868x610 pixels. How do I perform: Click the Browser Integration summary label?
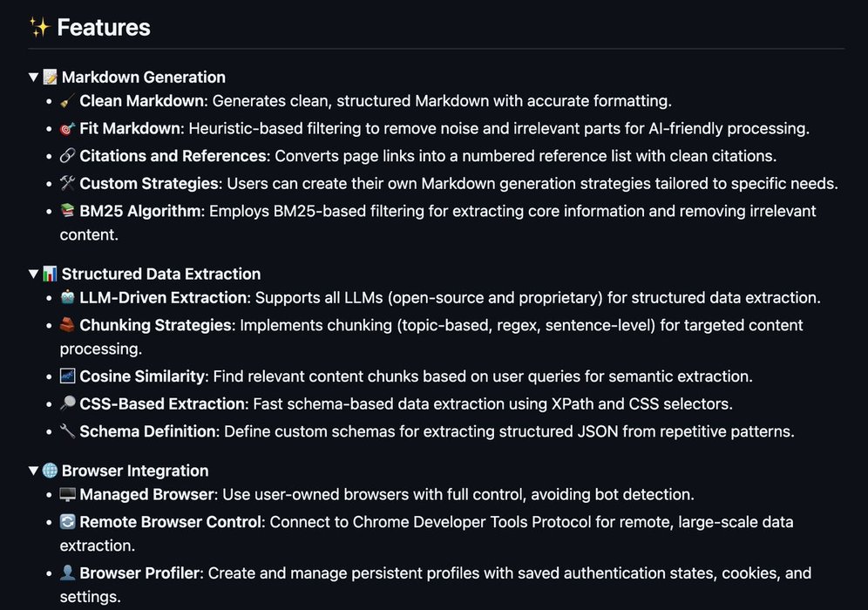pos(135,471)
